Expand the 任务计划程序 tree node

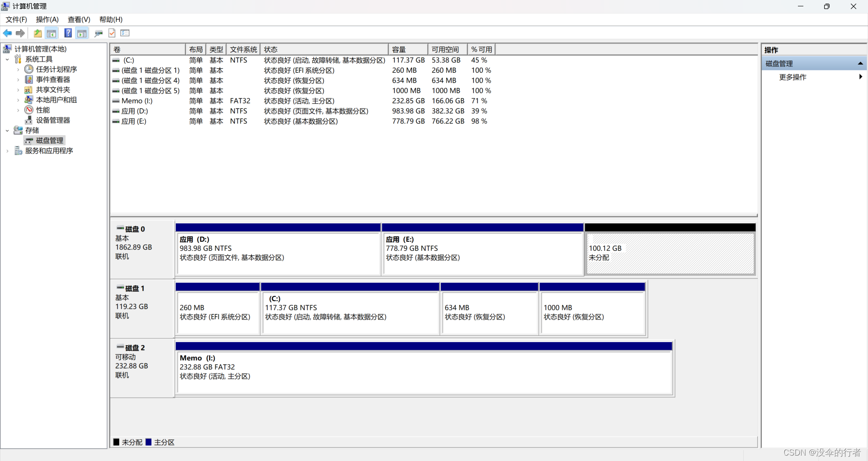coord(18,70)
